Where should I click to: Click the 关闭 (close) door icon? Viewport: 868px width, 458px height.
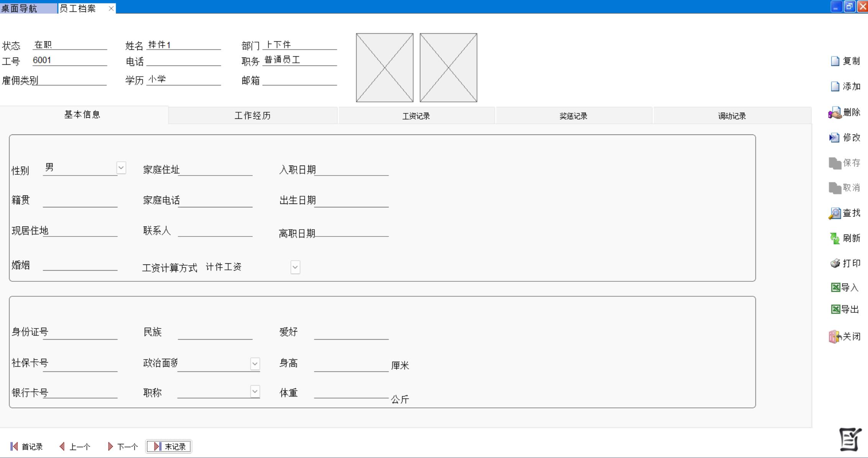click(x=835, y=337)
